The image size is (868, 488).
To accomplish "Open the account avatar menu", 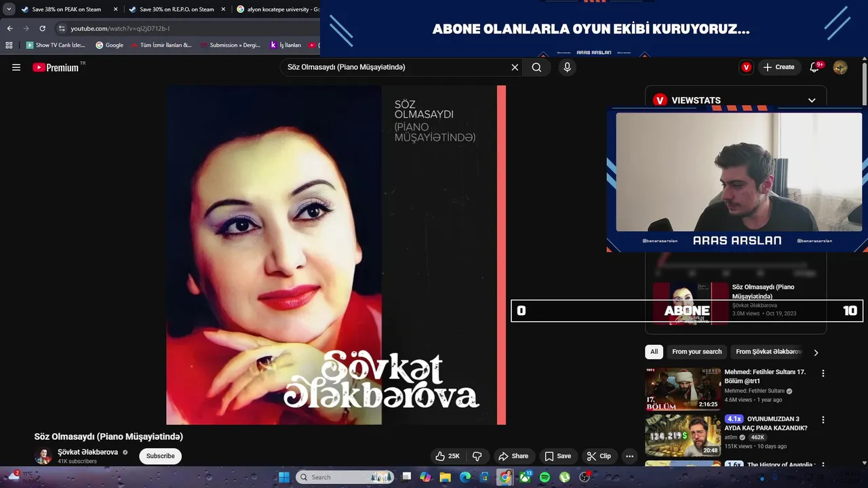I will (840, 67).
